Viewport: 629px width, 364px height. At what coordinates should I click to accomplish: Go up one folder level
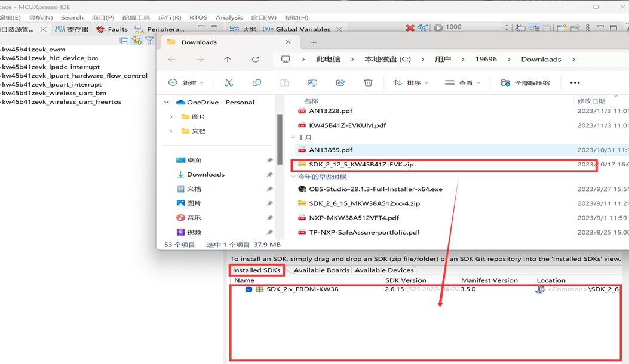[x=228, y=60]
